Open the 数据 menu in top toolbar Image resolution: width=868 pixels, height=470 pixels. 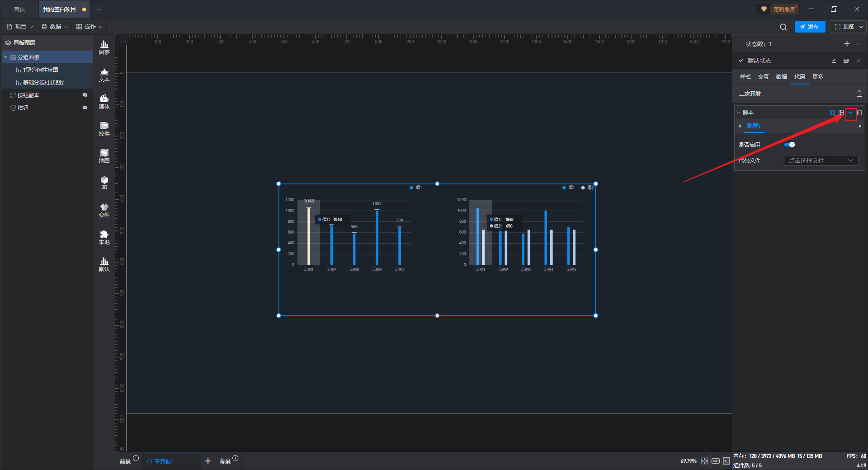[x=55, y=27]
